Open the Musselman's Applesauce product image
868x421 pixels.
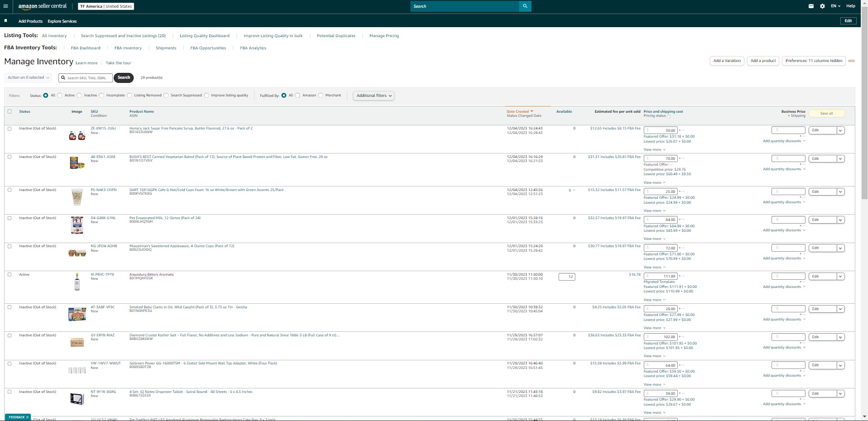coord(77,253)
